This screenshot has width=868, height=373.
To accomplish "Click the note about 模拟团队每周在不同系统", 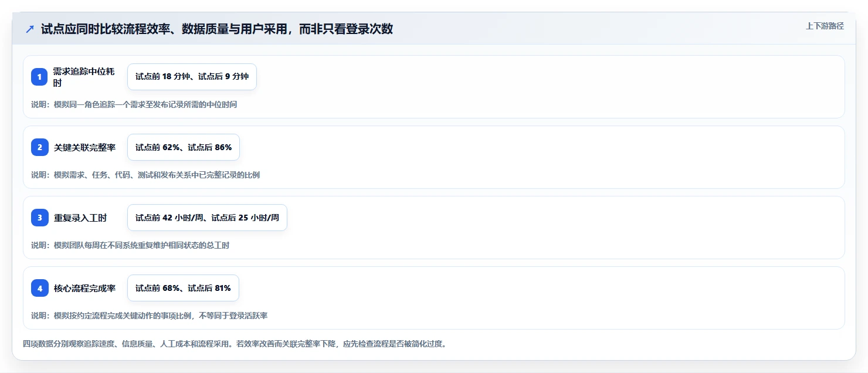I will pos(130,245).
